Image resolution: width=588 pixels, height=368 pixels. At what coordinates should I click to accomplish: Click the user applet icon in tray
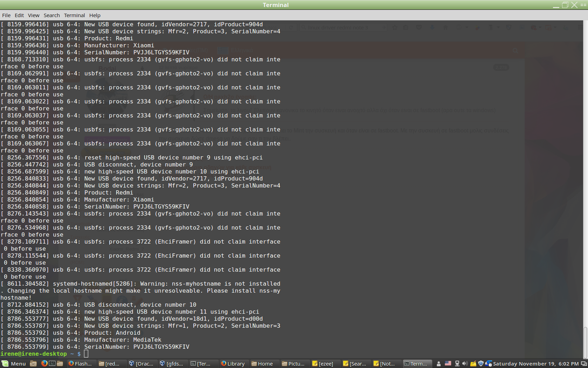click(x=439, y=363)
